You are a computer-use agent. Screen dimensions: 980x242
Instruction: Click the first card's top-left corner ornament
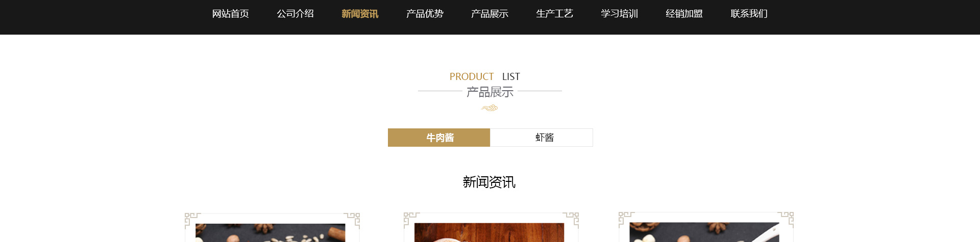pos(192,219)
